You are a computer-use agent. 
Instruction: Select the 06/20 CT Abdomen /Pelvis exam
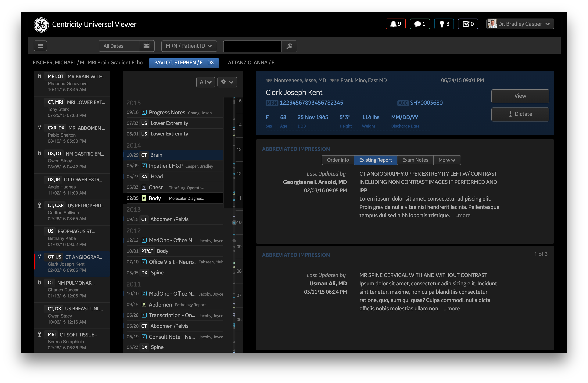coord(173,326)
